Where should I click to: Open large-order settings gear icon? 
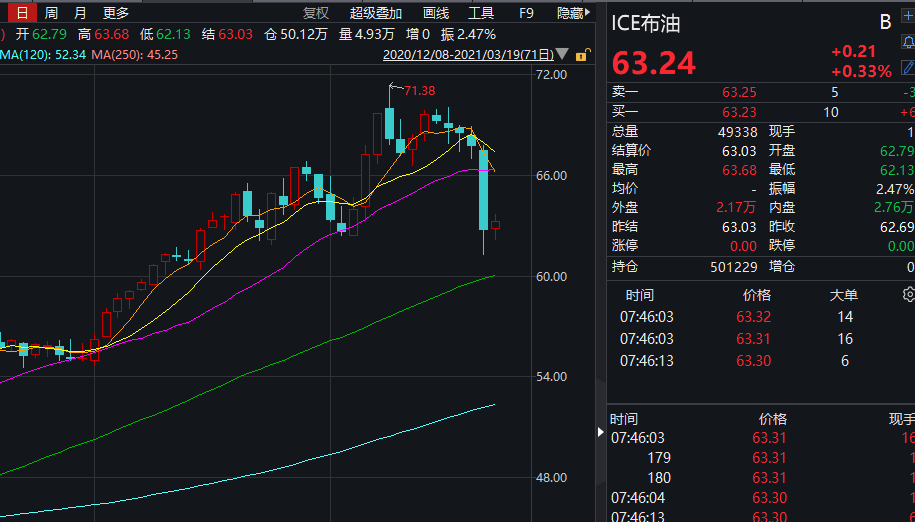coord(908,295)
